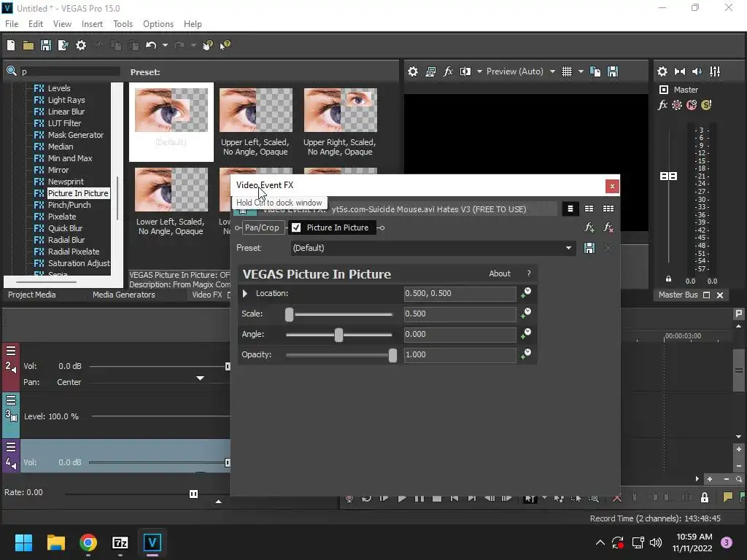The height and width of the screenshot is (560, 747).
Task: Adjust the Angle slider
Action: click(338, 335)
